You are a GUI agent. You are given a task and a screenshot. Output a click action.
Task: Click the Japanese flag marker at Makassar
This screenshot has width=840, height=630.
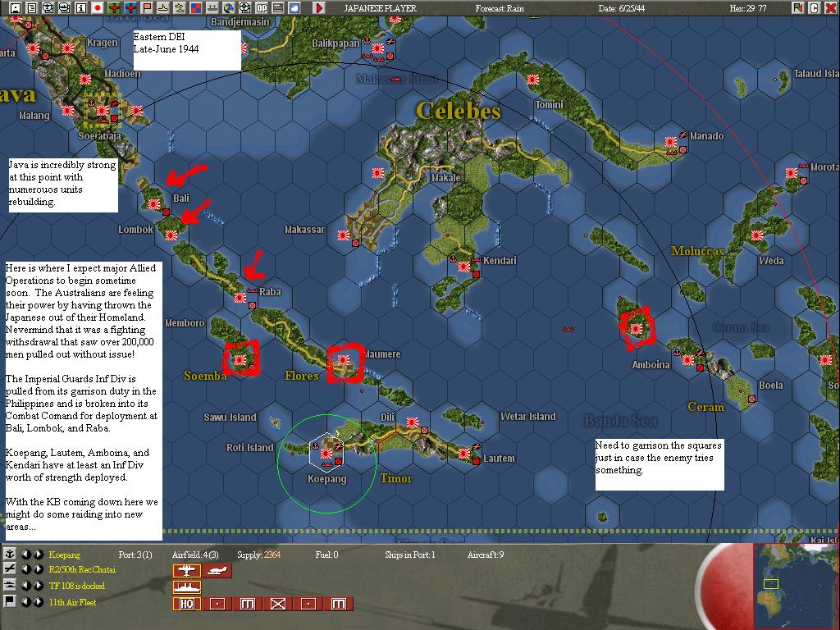point(344,235)
